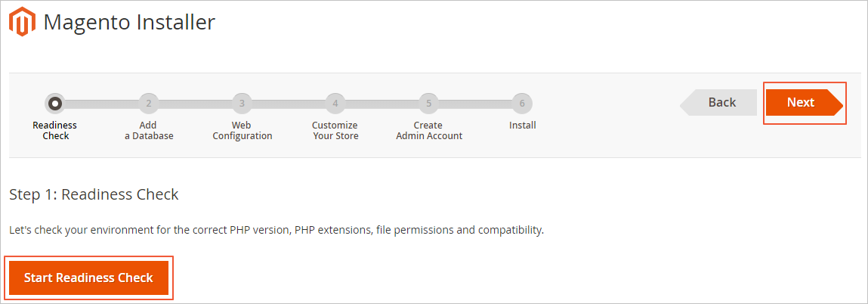Select the step 6 circle indicator
Image resolution: width=868 pixels, height=304 pixels.
522,103
